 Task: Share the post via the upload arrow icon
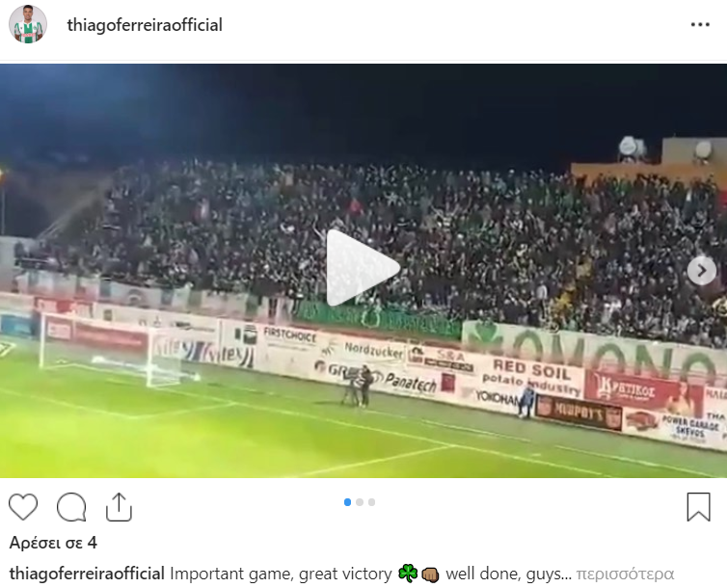click(120, 507)
